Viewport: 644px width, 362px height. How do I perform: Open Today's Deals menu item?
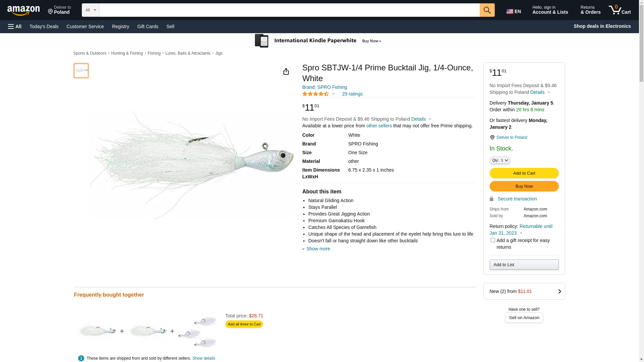pyautogui.click(x=44, y=26)
